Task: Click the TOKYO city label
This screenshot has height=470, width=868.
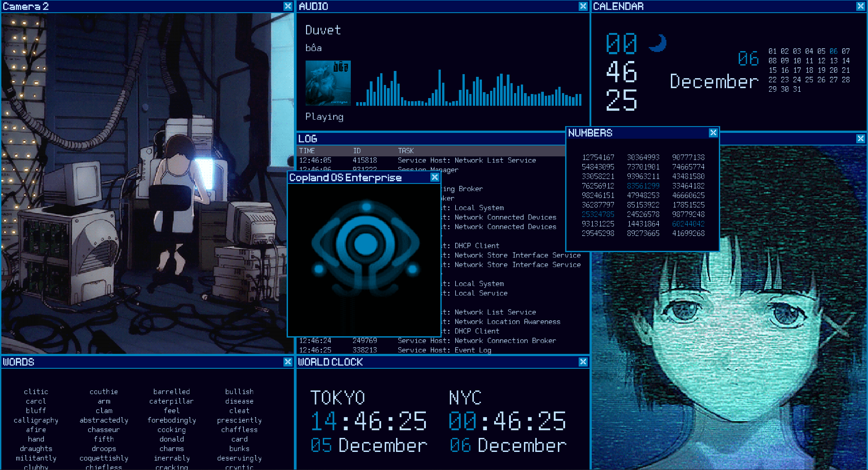Action: coord(337,398)
